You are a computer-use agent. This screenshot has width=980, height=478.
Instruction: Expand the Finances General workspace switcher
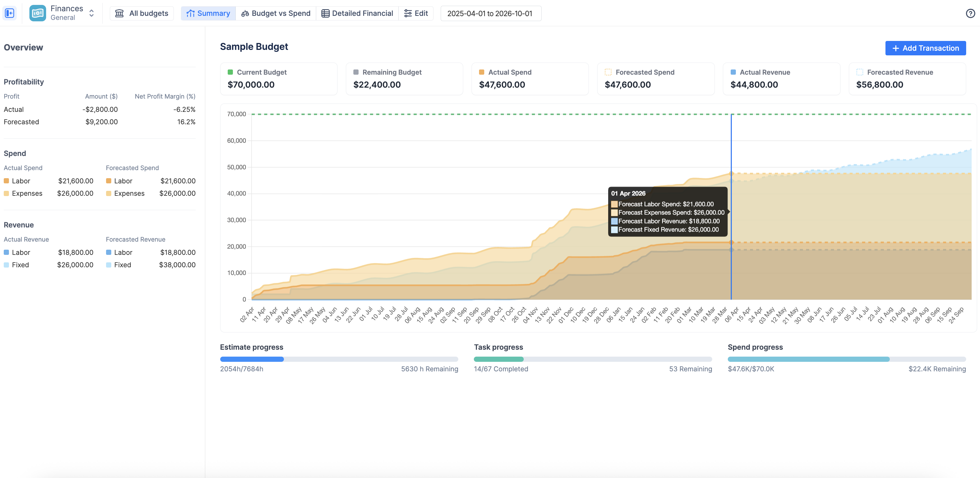click(91, 13)
